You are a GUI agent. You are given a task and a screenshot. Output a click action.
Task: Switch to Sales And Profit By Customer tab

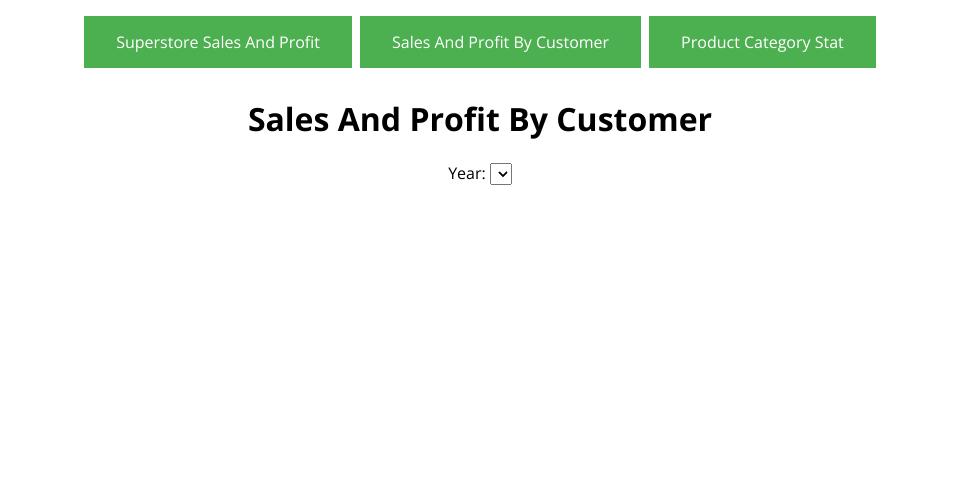coord(500,42)
